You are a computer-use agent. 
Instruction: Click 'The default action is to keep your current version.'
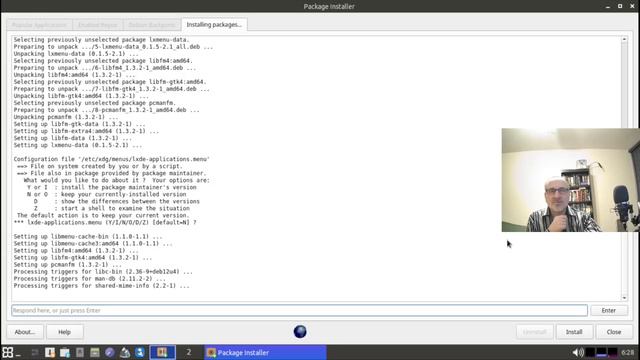[x=103, y=215]
